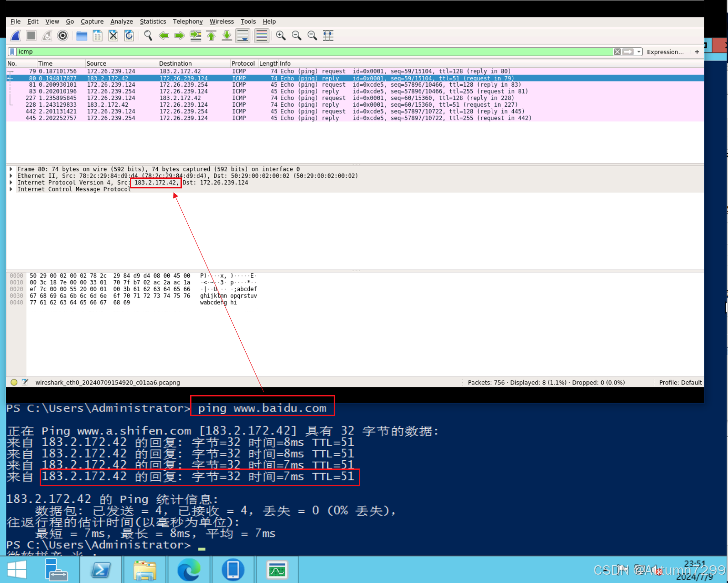The width and height of the screenshot is (728, 583).
Task: Stop the running capture
Action: [31, 36]
